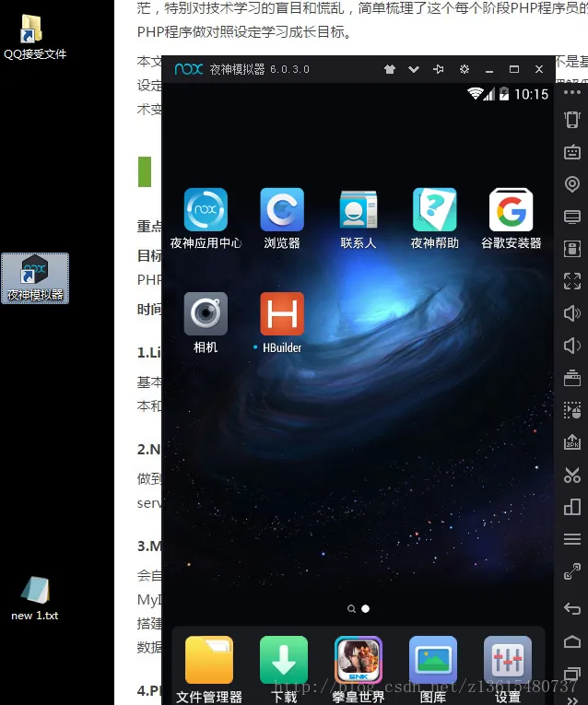
Task: Open the sidebar three-line menu icon
Action: 572,538
